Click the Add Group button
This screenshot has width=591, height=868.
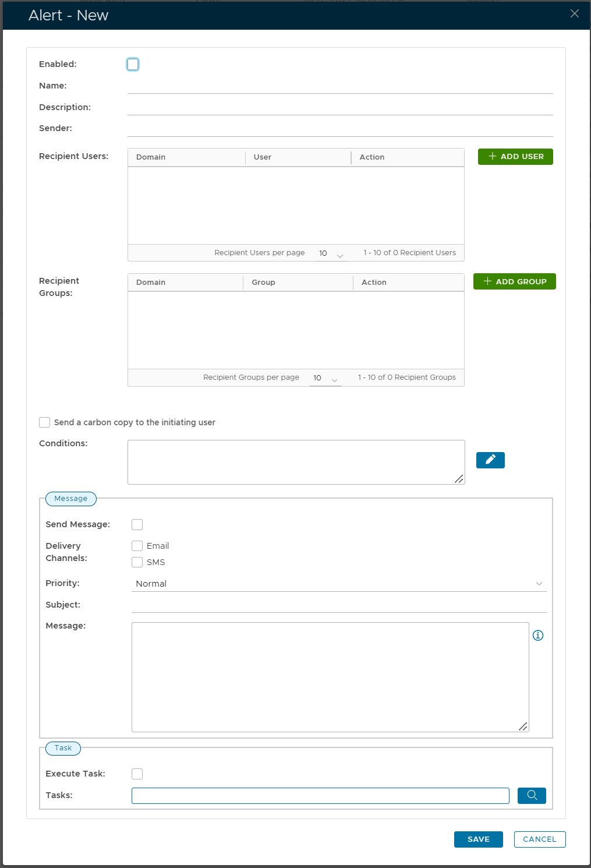point(514,281)
